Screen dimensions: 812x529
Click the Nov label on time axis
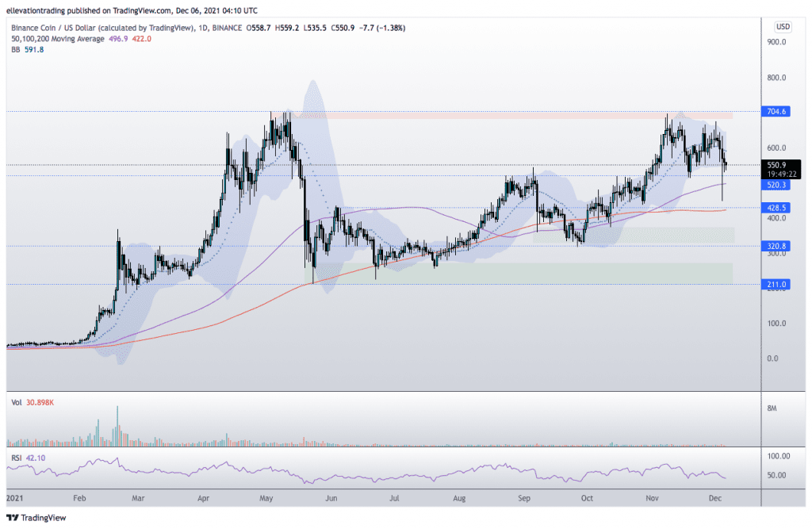[x=652, y=498]
